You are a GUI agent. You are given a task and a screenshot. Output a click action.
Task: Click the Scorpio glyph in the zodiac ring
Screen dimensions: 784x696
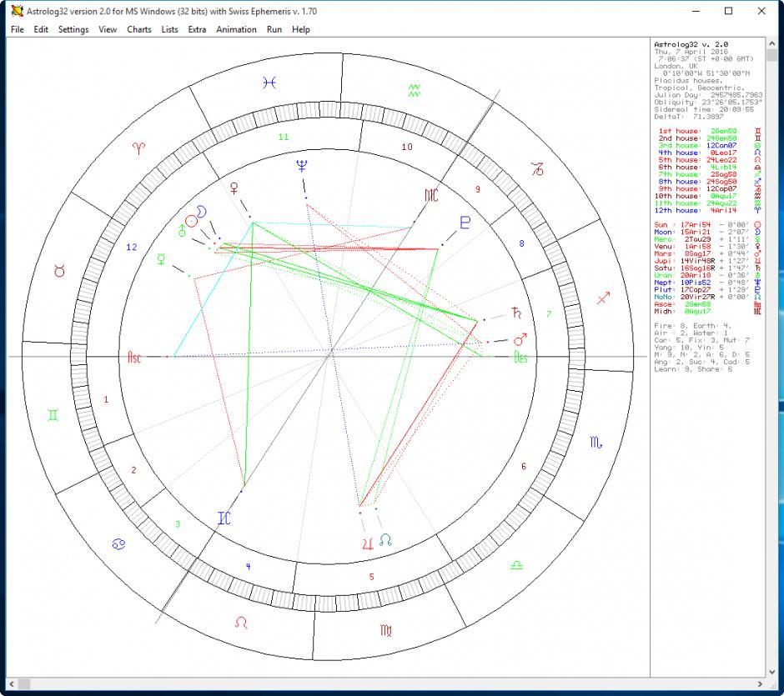click(596, 442)
